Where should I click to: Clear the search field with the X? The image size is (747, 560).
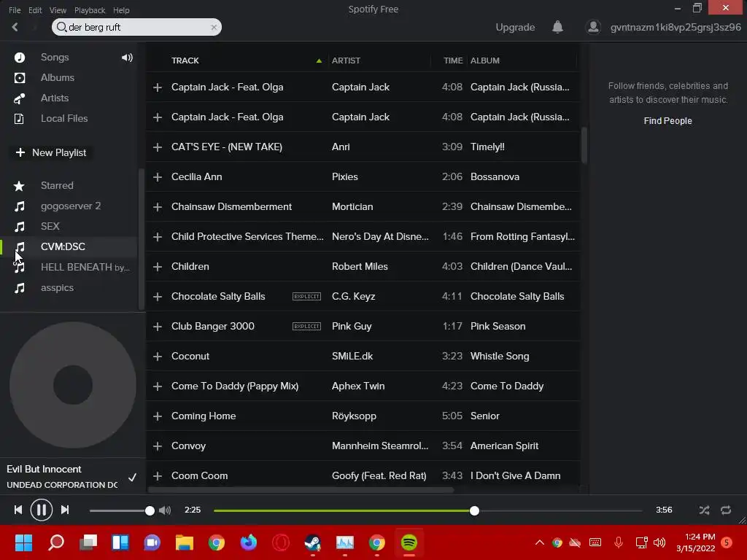tap(214, 27)
